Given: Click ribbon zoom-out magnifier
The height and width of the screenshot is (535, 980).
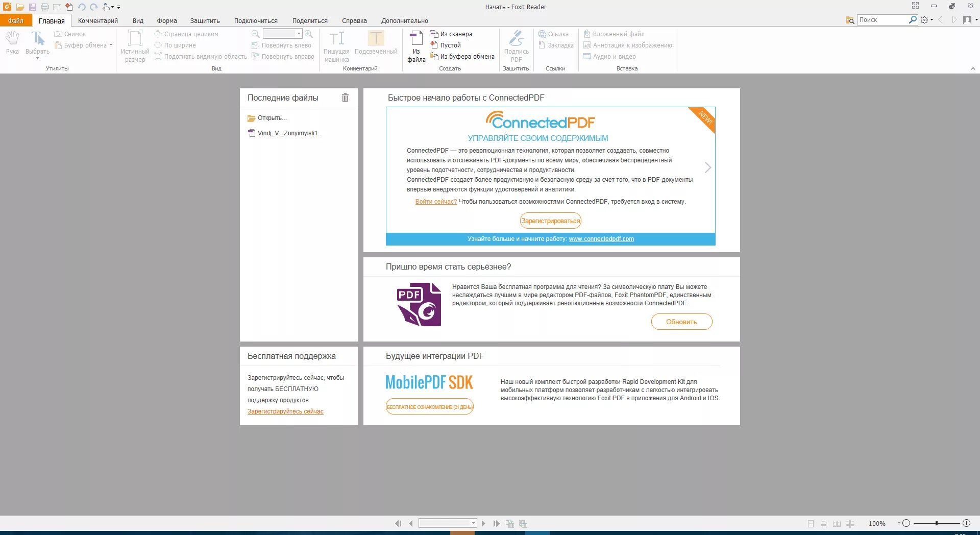Looking at the screenshot, I should (x=256, y=34).
